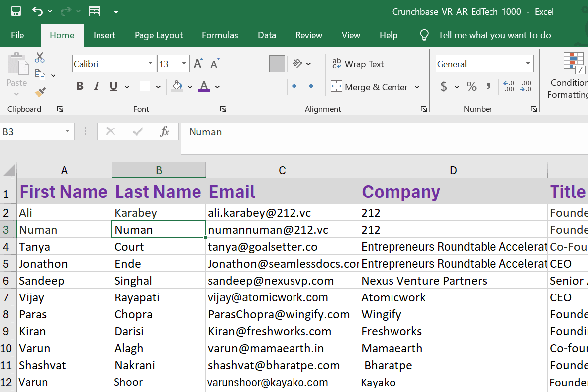Toggle Bottom Align icon
This screenshot has width=588, height=392.
(277, 63)
